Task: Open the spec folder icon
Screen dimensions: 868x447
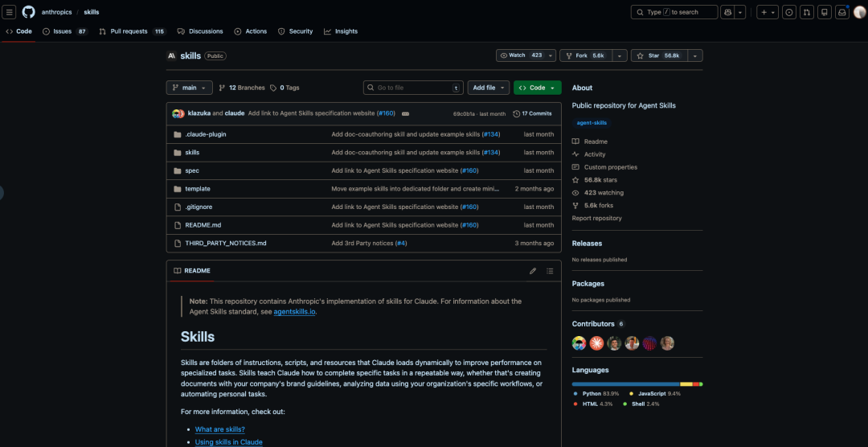Action: coord(178,170)
